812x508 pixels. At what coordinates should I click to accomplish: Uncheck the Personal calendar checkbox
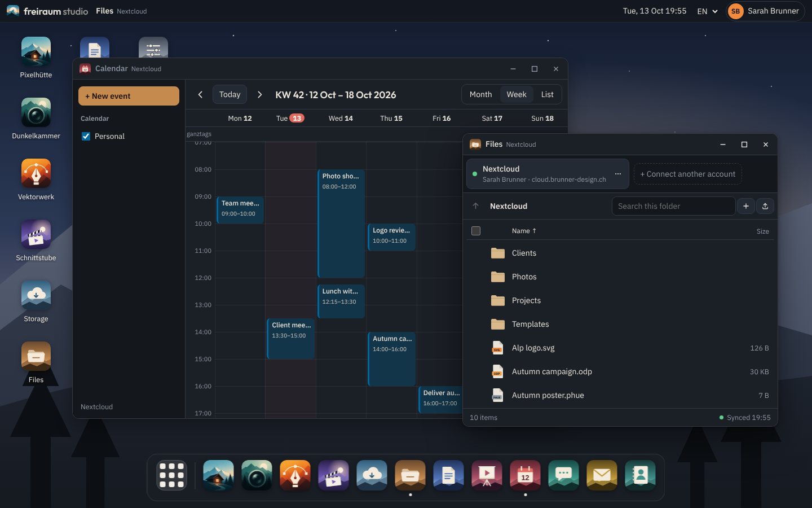click(x=86, y=136)
